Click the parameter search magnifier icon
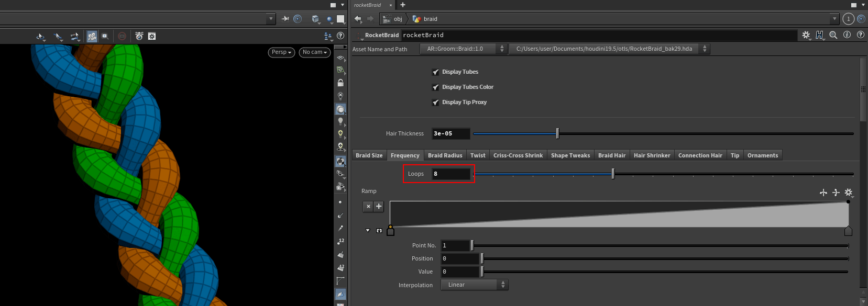This screenshot has height=306, width=868. tap(833, 35)
